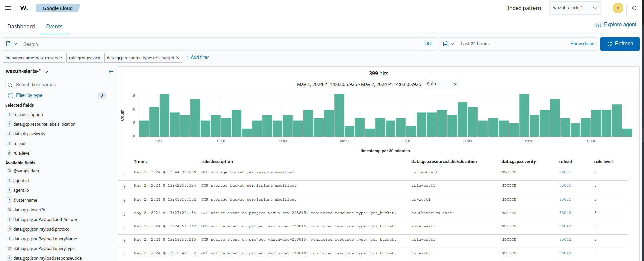Viewport: 644px width, 261px height.
Task: Toggle the DQL query language switch
Action: click(429, 44)
